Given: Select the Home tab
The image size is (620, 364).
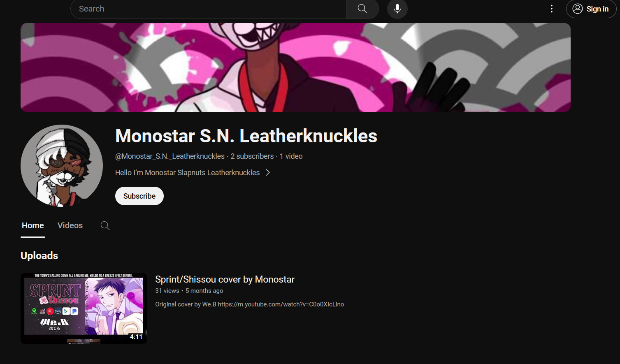Looking at the screenshot, I should click(33, 225).
